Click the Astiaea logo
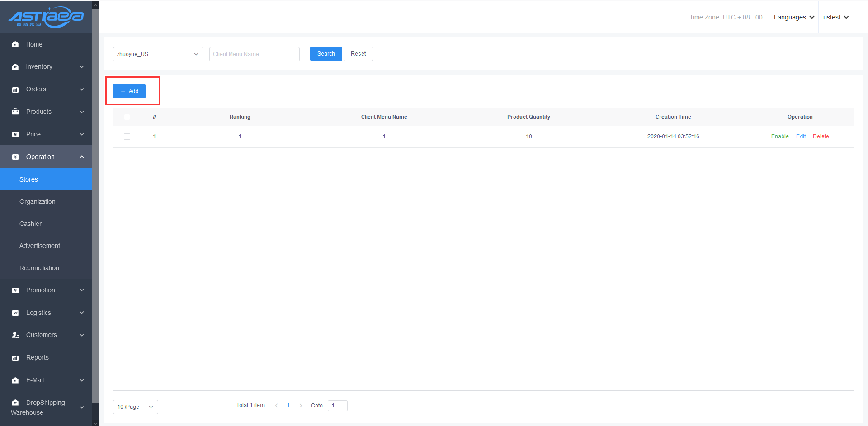Viewport: 868px width, 426px height. pyautogui.click(x=46, y=17)
